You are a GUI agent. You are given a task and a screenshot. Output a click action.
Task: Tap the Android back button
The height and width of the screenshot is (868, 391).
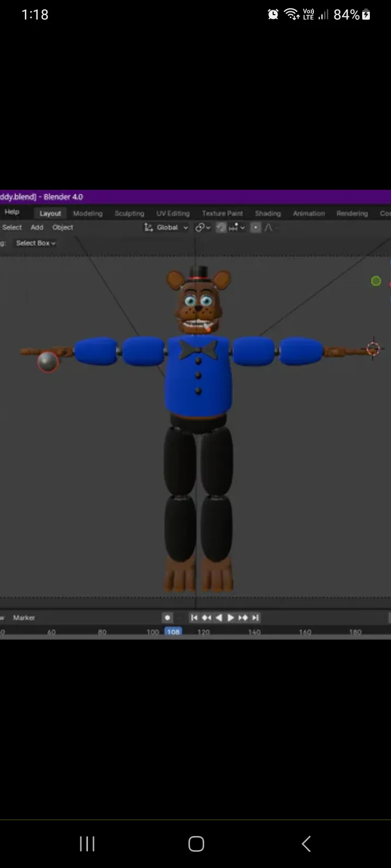306,844
